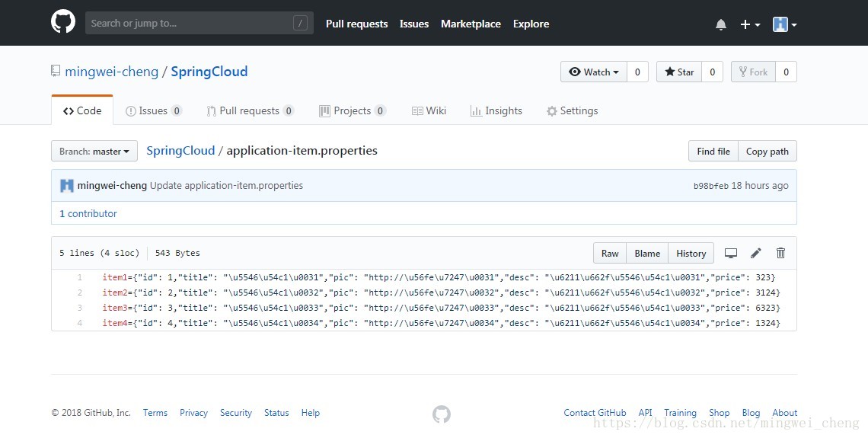Open the Wiki tab
This screenshot has width=868, height=438.
429,110
